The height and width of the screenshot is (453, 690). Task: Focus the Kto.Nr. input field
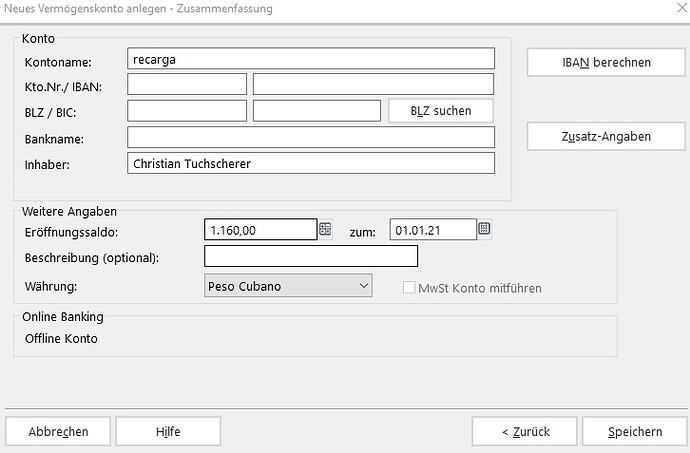click(x=187, y=85)
